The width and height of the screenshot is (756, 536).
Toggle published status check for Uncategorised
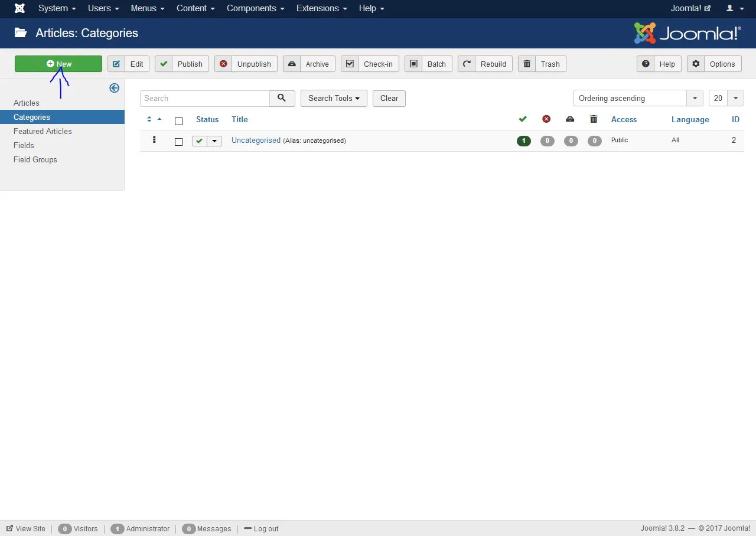pos(199,141)
